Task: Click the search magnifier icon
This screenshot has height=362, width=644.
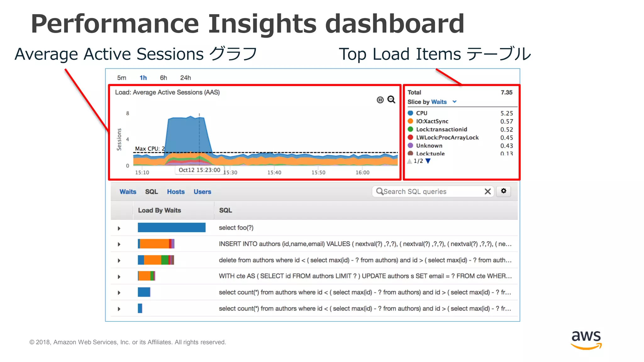Action: tap(380, 191)
